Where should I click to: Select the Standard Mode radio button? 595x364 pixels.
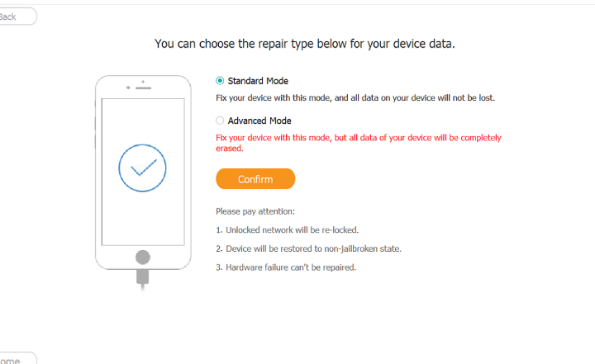(x=220, y=81)
